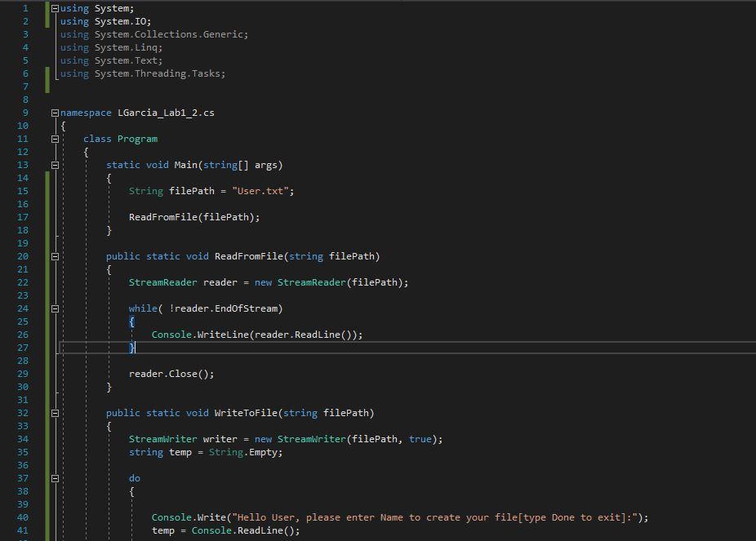756x541 pixels.
Task: Place cursor in the "User.txt" string
Action: click(x=261, y=191)
